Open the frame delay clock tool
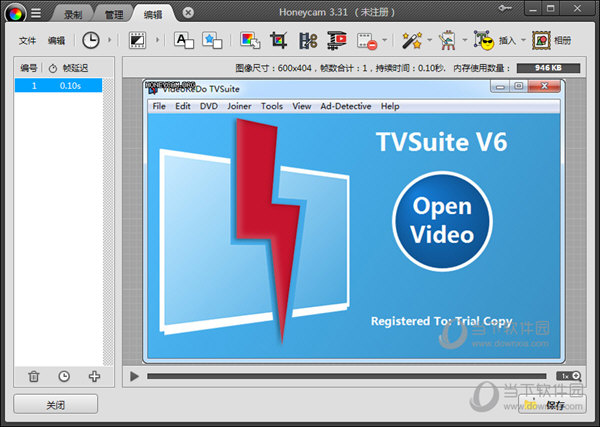This screenshot has width=600, height=427. (90, 41)
